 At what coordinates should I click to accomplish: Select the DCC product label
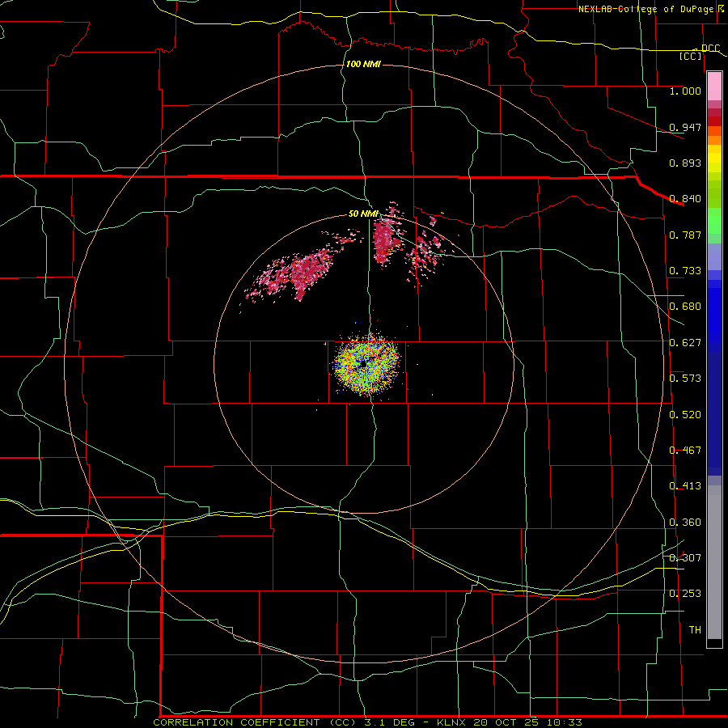coord(710,48)
